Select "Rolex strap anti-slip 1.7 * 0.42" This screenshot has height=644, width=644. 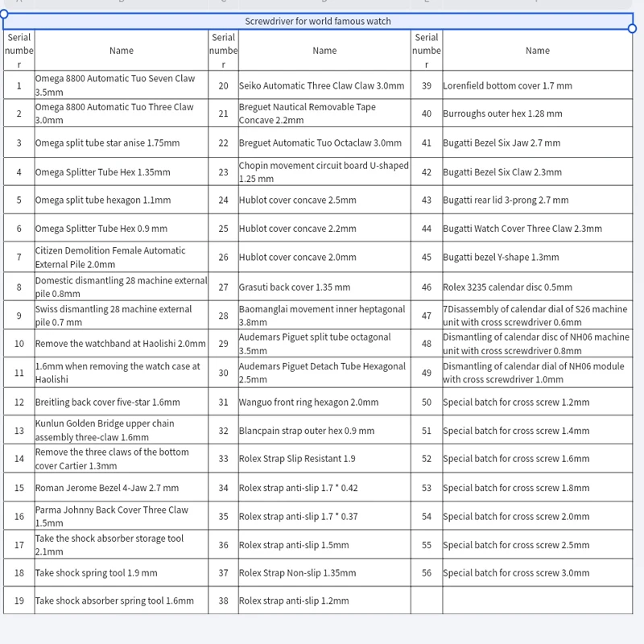(x=324, y=488)
